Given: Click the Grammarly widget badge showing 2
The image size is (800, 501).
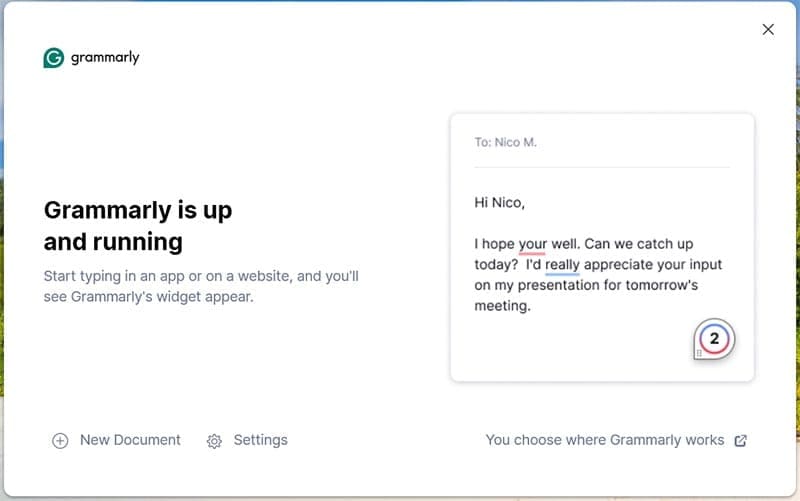Looking at the screenshot, I should pyautogui.click(x=715, y=339).
